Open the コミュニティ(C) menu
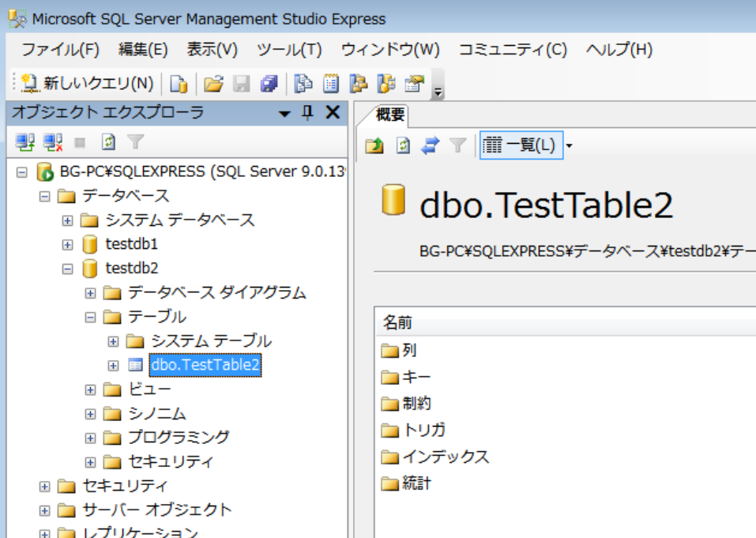The height and width of the screenshot is (538, 756). coord(513,49)
